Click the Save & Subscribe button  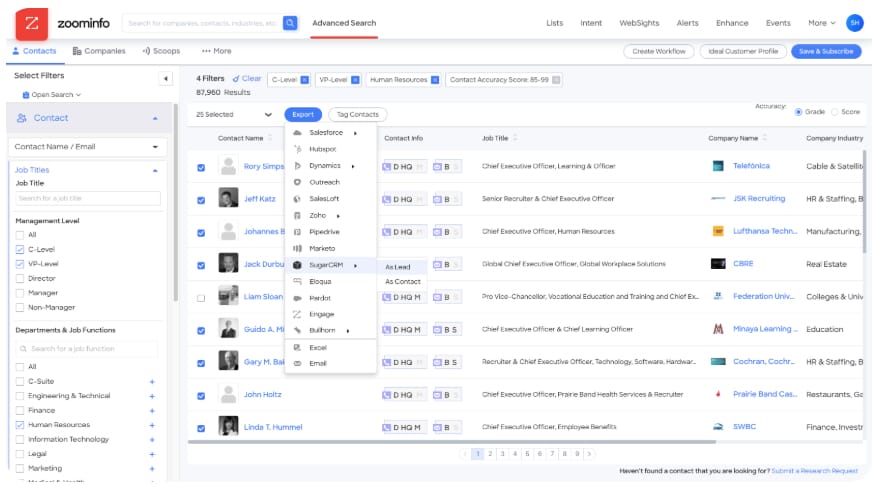pos(825,51)
